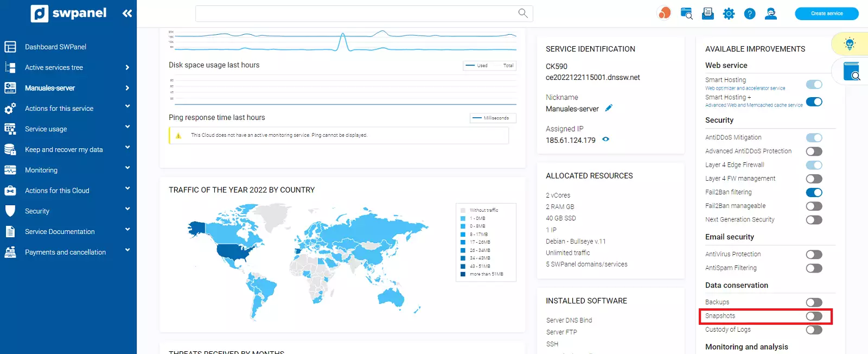This screenshot has height=354, width=868.
Task: Enable the Snapshots toggle
Action: coord(814,316)
